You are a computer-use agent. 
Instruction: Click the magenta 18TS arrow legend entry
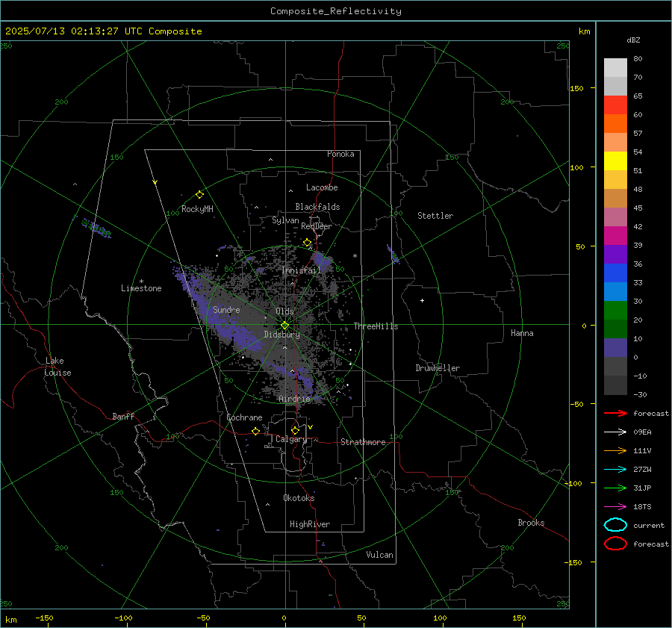pos(615,506)
